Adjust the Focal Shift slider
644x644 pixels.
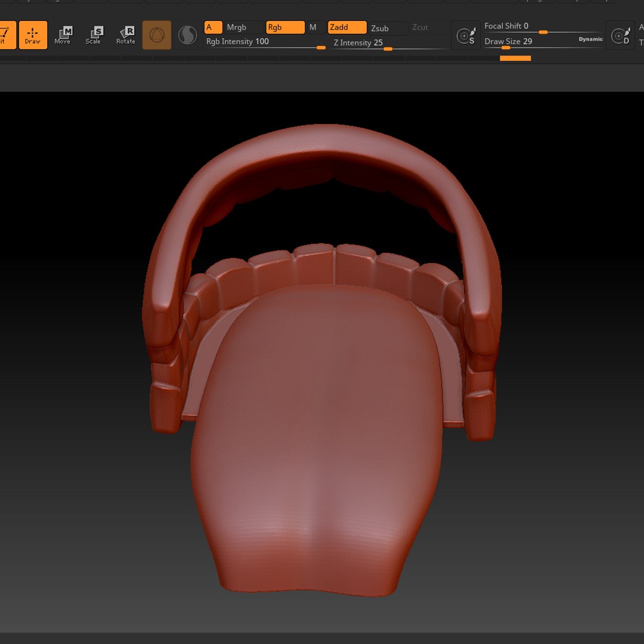(543, 27)
